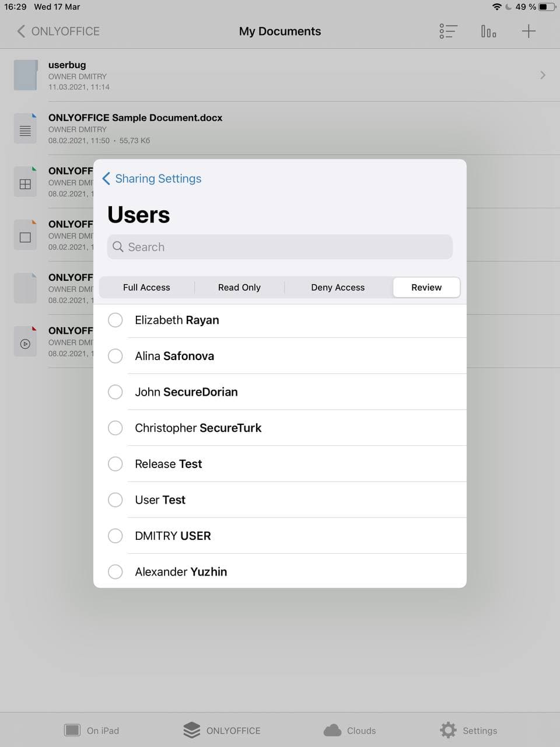Open the Settings gear icon in bottom bar
Screen dimensions: 560x747
(448, 729)
